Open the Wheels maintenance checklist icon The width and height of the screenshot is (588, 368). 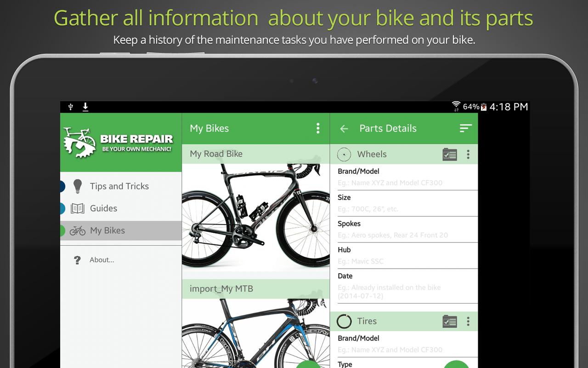click(450, 155)
